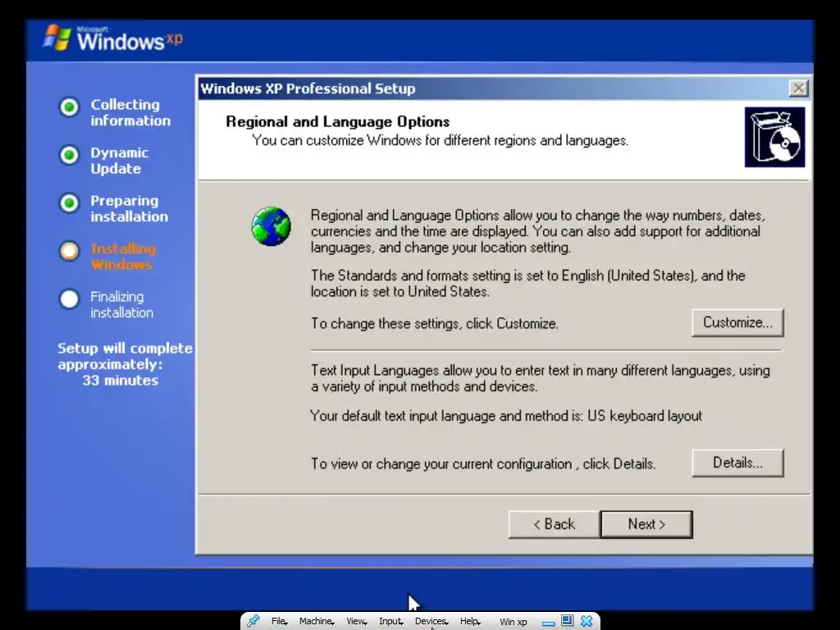Click the 'Installing Windows' step label
The image size is (840, 630).
123,257
